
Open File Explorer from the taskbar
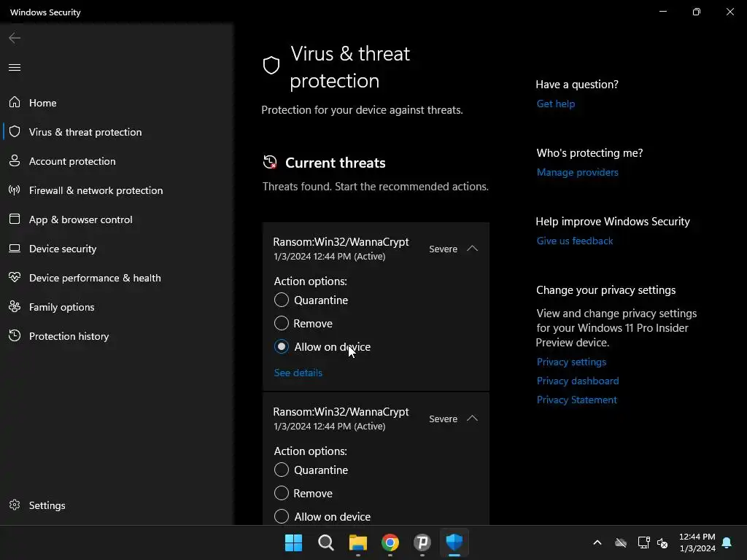[357, 542]
